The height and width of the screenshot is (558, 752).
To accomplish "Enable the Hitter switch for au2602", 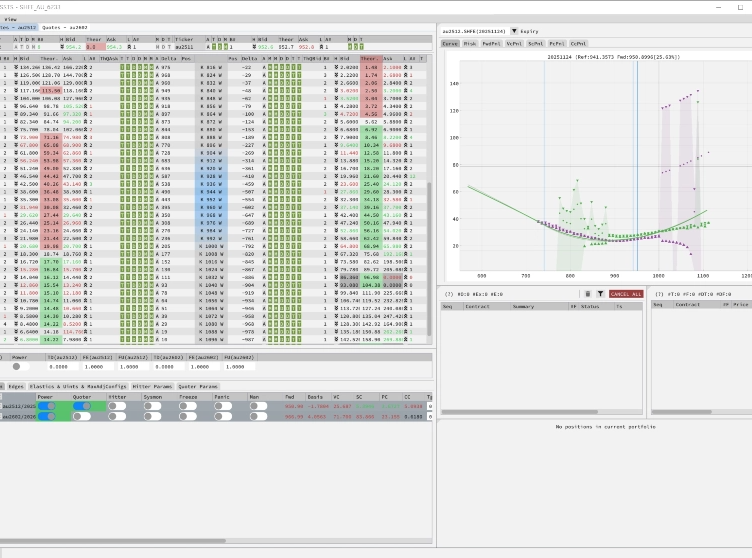I will coord(117,416).
